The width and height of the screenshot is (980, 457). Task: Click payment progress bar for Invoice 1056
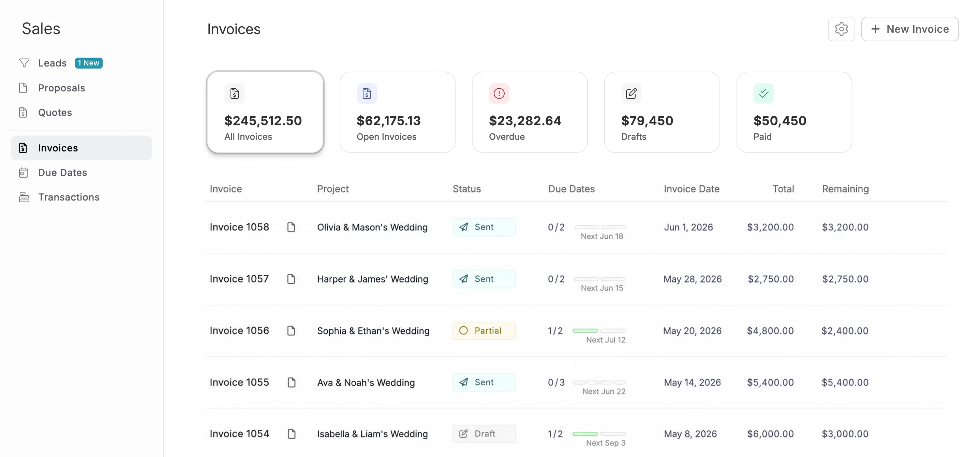599,331
